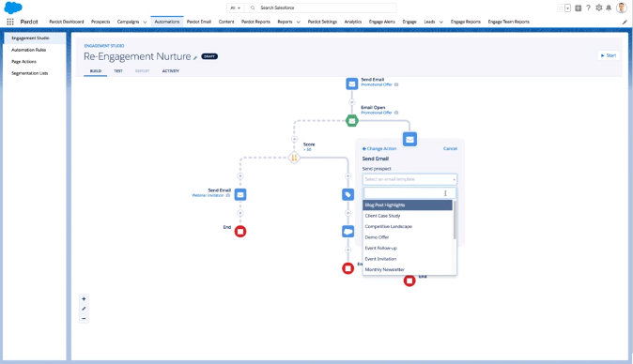633x364 pixels.
Task: Open Segmentation Lists in the sidebar
Action: pyautogui.click(x=29, y=73)
